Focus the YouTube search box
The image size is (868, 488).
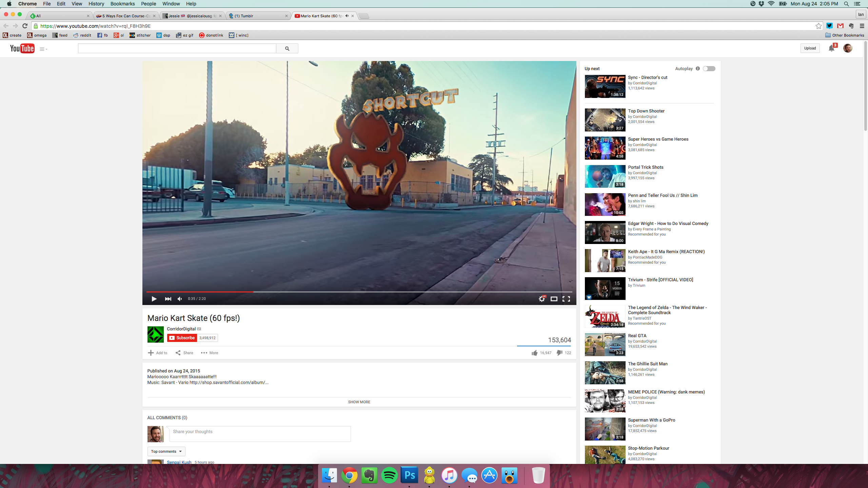[177, 48]
